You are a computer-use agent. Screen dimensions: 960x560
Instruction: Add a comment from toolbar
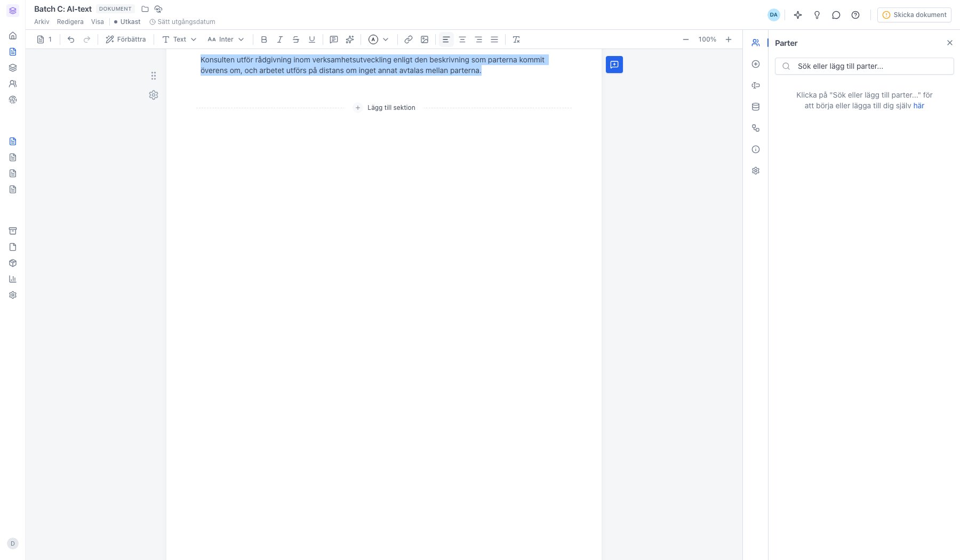point(334,39)
